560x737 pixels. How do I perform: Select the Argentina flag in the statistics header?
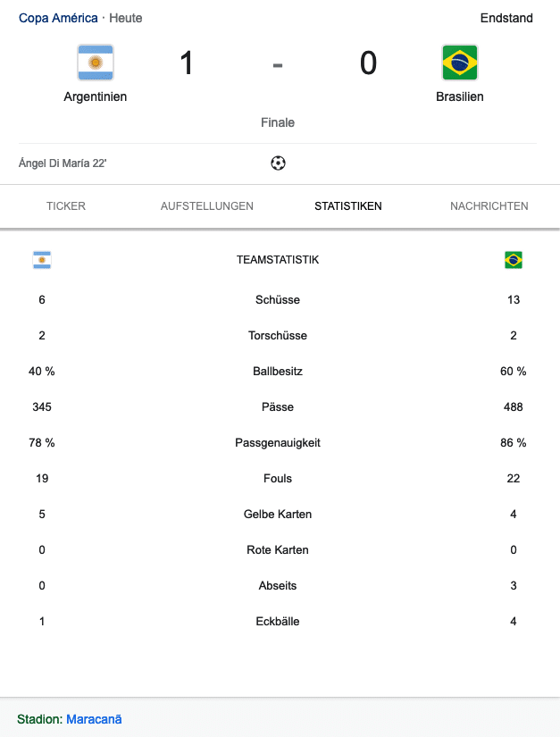41,260
